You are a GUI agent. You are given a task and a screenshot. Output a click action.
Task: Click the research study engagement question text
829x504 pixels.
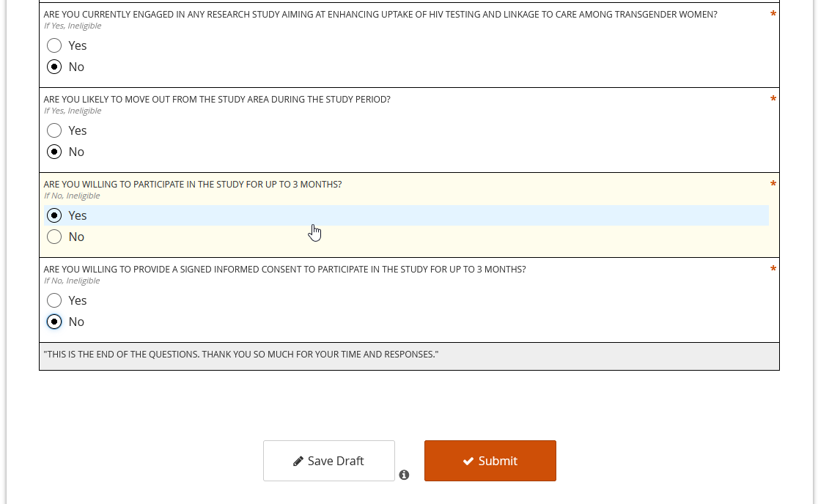point(380,15)
